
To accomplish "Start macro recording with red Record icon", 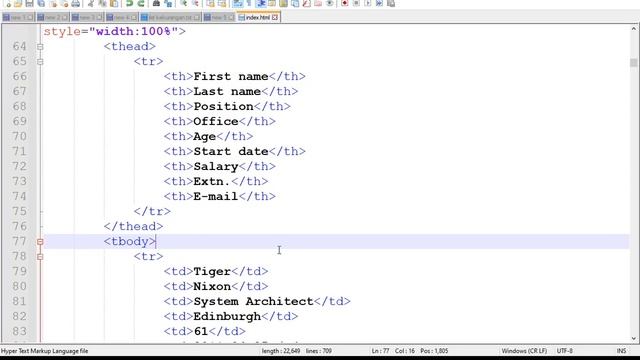I will (345, 4).
